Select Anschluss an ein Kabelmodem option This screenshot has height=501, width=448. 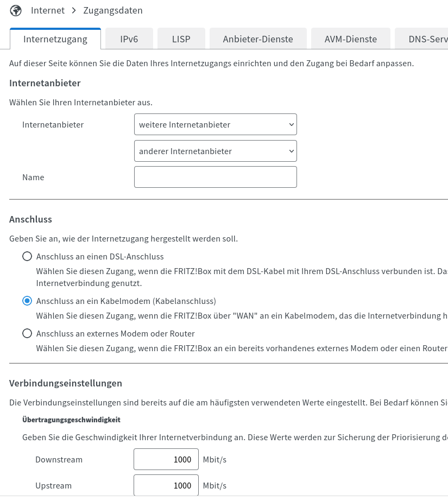click(x=27, y=301)
